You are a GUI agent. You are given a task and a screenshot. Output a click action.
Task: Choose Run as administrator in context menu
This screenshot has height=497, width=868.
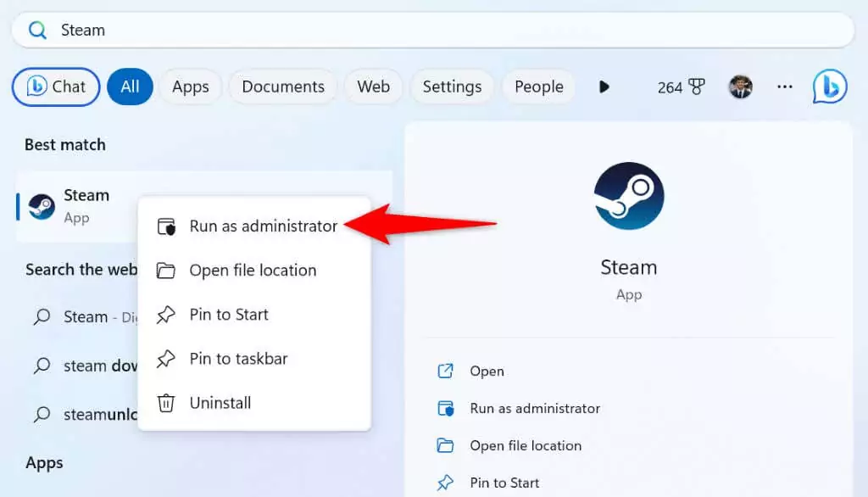click(254, 226)
